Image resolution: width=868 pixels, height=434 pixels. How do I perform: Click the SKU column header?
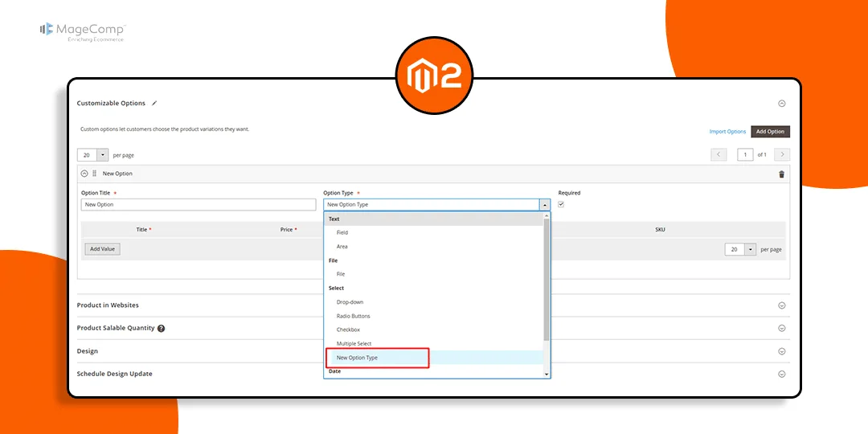click(660, 229)
